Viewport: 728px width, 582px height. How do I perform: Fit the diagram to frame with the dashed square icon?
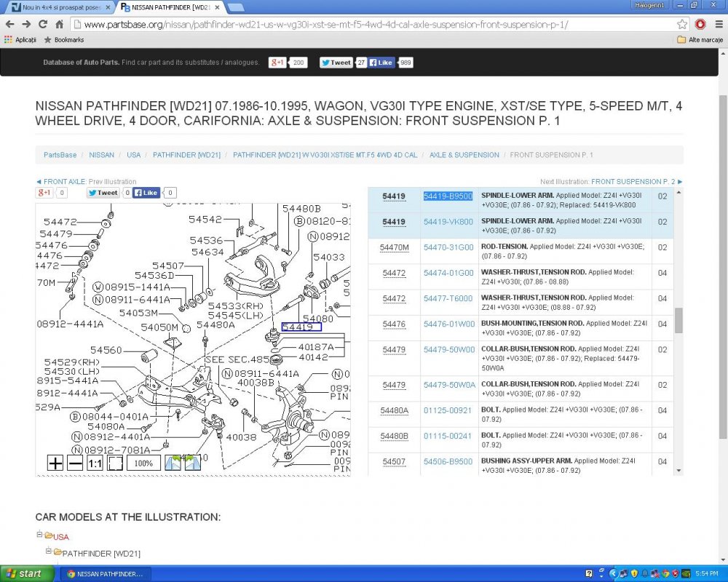(115, 463)
